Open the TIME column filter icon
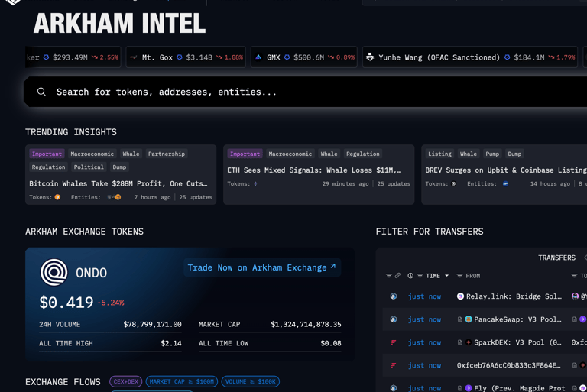This screenshot has width=587, height=392. tap(420, 276)
